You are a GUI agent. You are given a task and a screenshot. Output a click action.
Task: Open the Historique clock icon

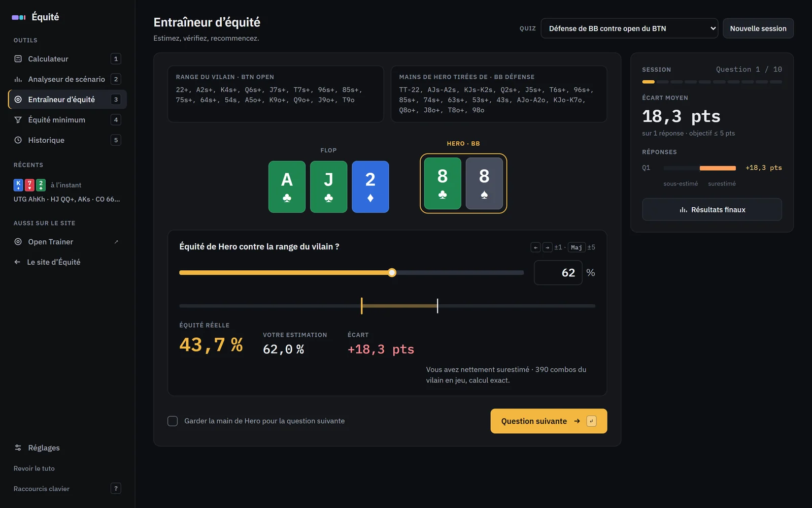tap(18, 140)
